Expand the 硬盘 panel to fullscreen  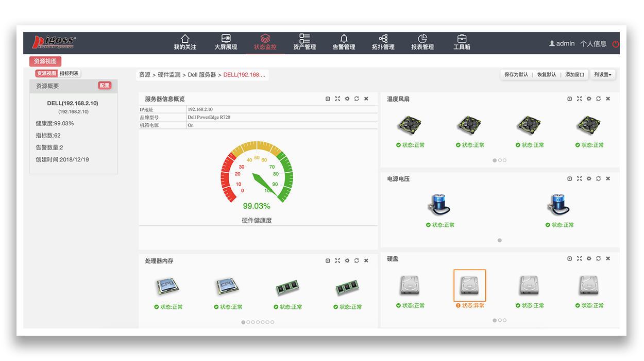pos(579,258)
